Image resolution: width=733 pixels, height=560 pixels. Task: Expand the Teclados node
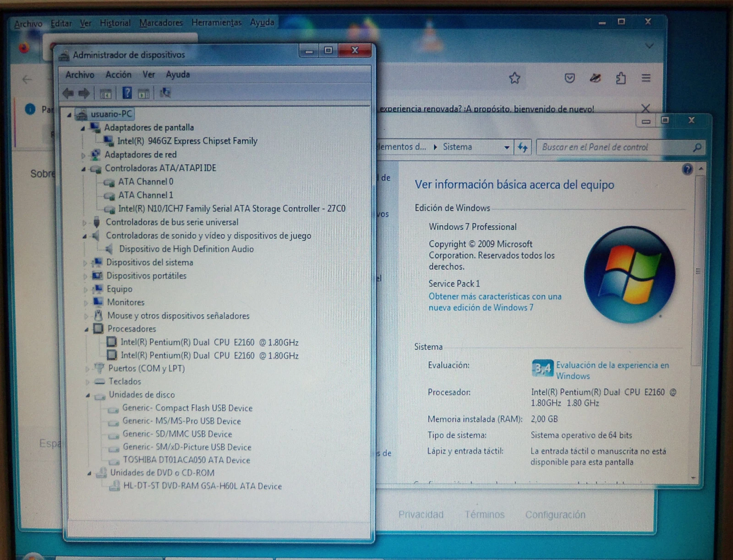[x=87, y=382]
